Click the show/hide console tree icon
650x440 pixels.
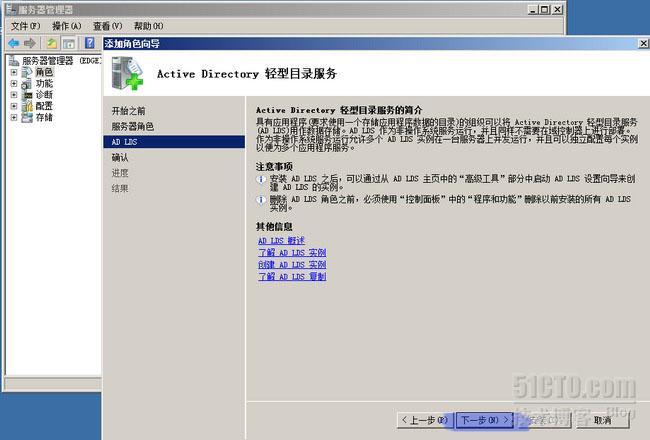click(69, 43)
